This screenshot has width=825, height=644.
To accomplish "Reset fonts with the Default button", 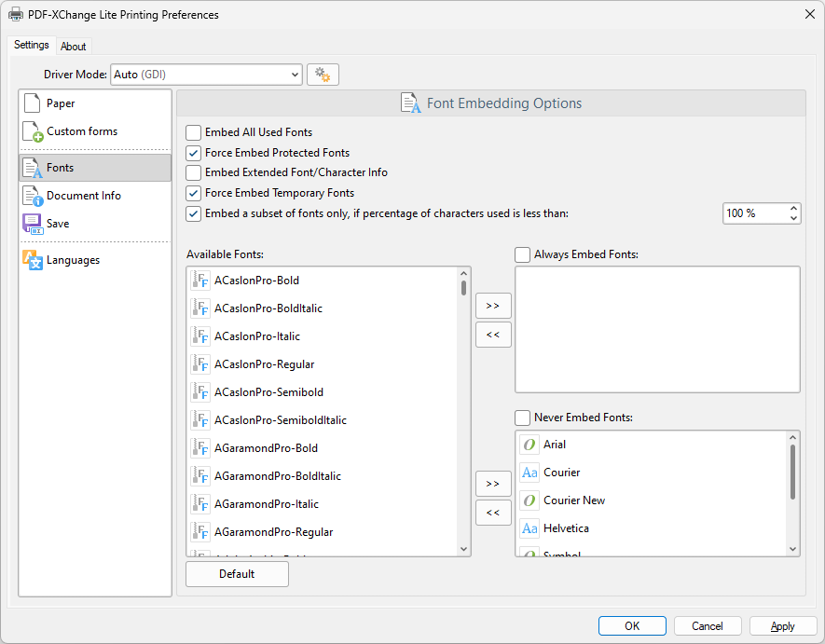I will [x=237, y=574].
